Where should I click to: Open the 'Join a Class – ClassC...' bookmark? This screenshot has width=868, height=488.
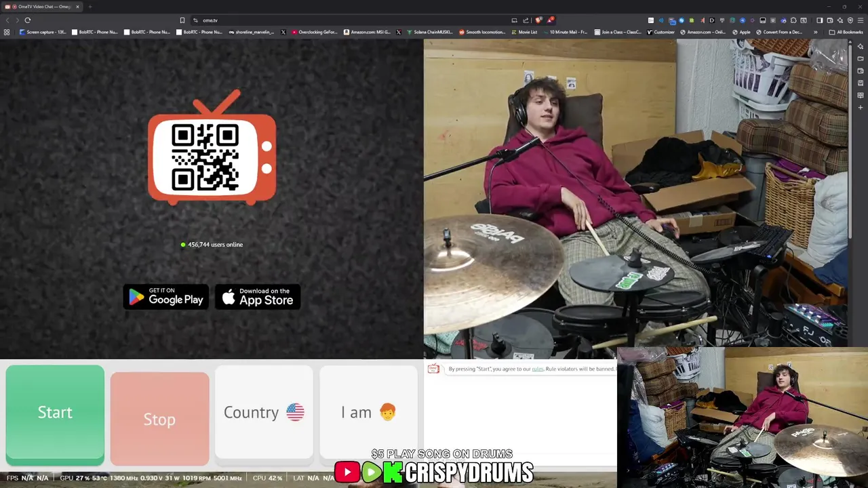[x=618, y=32]
